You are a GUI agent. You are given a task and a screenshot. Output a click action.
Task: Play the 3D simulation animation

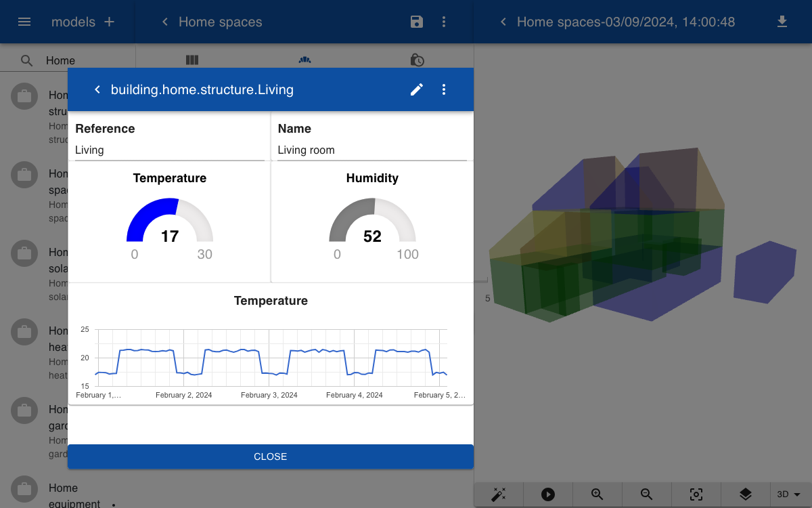click(x=548, y=494)
